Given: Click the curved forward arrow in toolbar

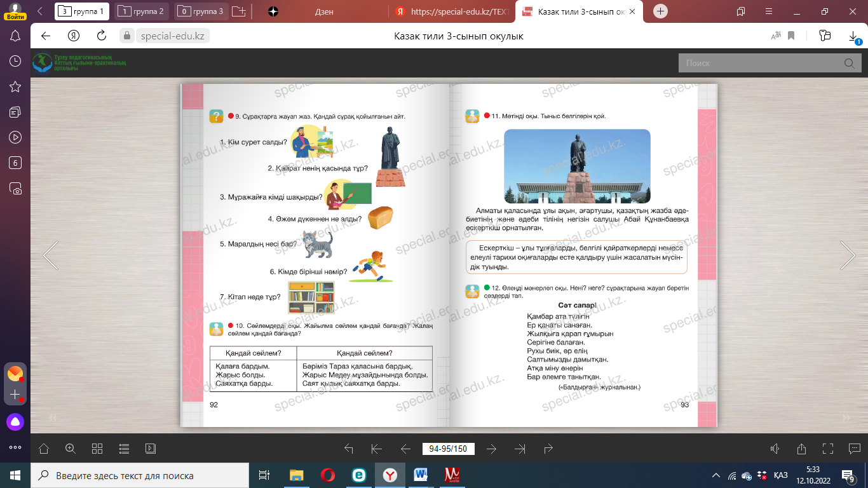Looking at the screenshot, I should (x=548, y=449).
